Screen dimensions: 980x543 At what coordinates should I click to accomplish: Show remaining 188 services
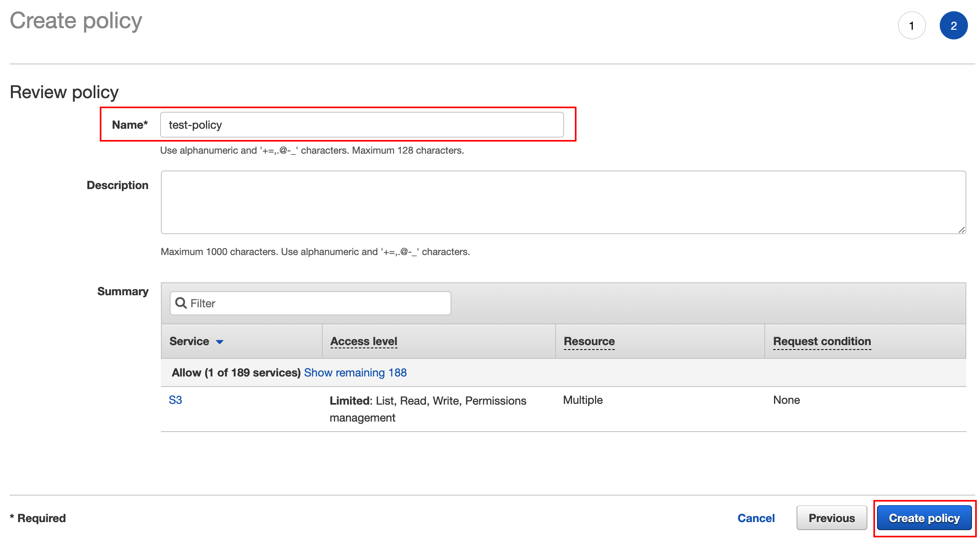(355, 372)
